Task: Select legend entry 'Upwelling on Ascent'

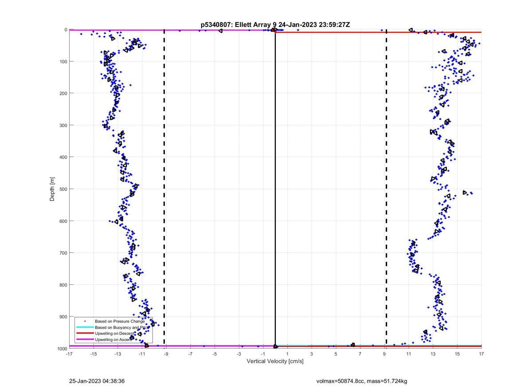Action: tap(113, 339)
